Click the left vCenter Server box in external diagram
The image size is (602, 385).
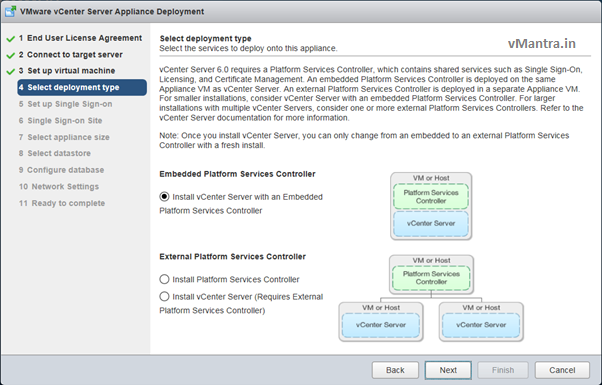381,325
